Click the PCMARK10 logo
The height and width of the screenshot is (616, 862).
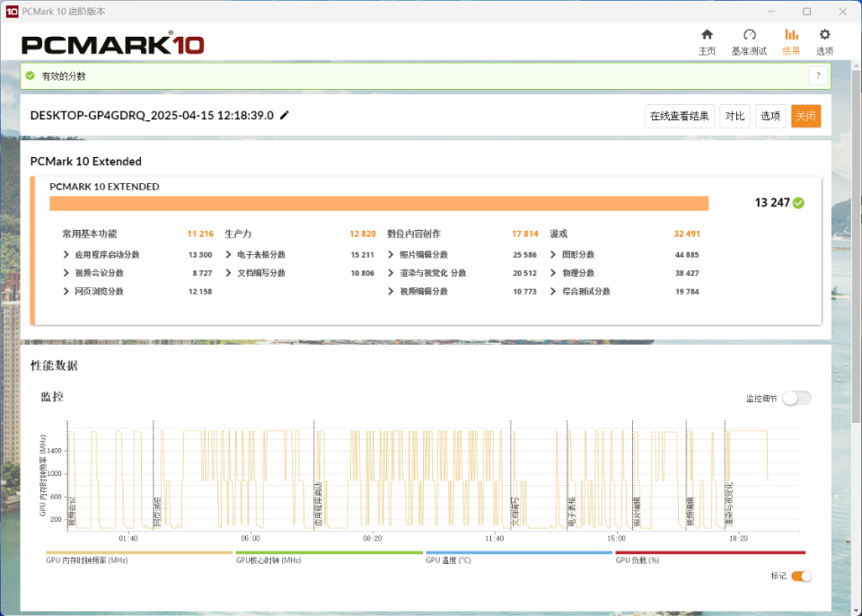click(113, 44)
